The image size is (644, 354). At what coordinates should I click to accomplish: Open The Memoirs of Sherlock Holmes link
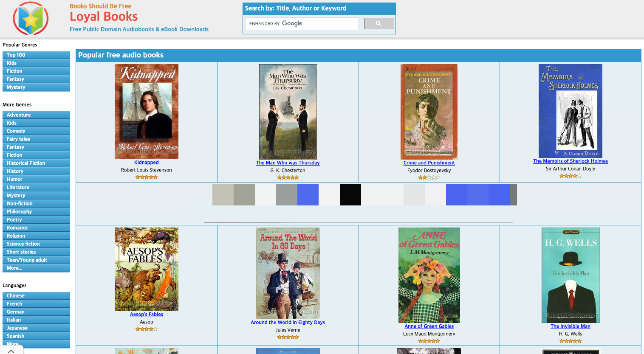pos(571,161)
